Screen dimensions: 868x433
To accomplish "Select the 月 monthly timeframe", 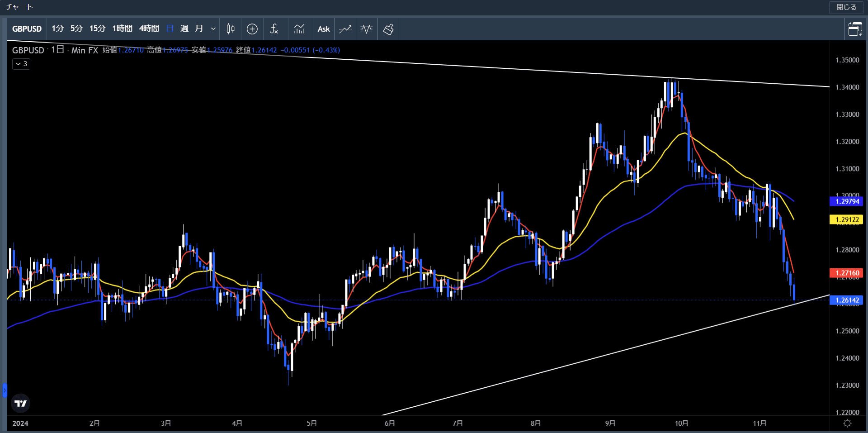I will point(199,29).
